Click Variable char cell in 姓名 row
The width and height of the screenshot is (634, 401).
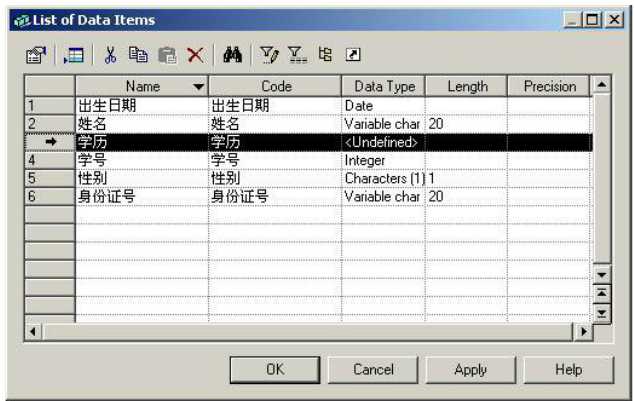coord(383,124)
